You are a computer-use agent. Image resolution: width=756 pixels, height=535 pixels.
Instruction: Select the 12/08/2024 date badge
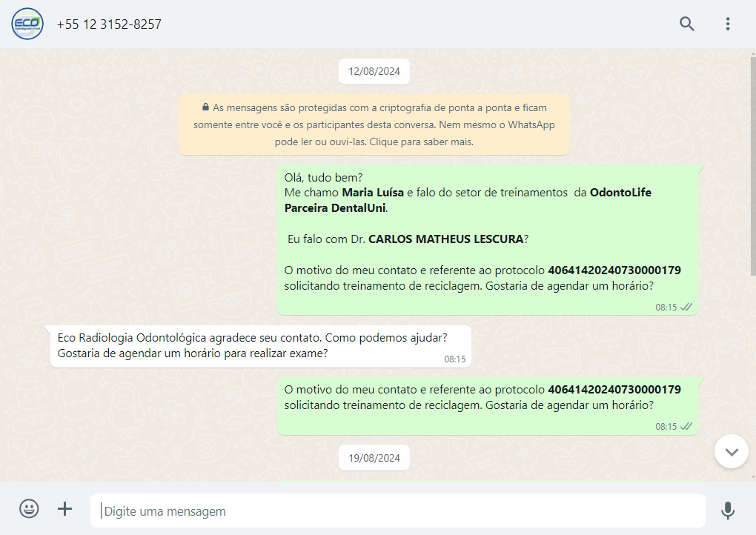click(374, 71)
